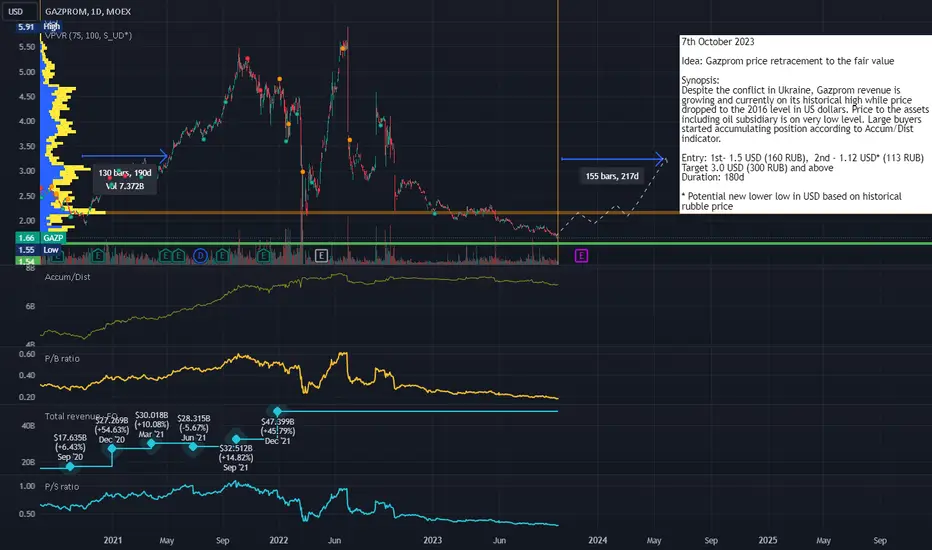Click the 1.55 Low price label
Viewport: 932px width, 550px height.
coord(39,250)
